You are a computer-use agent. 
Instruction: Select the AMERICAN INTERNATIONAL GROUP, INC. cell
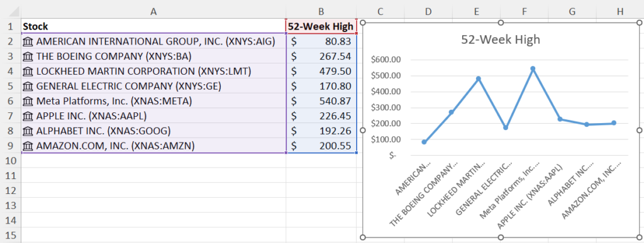[x=153, y=41]
